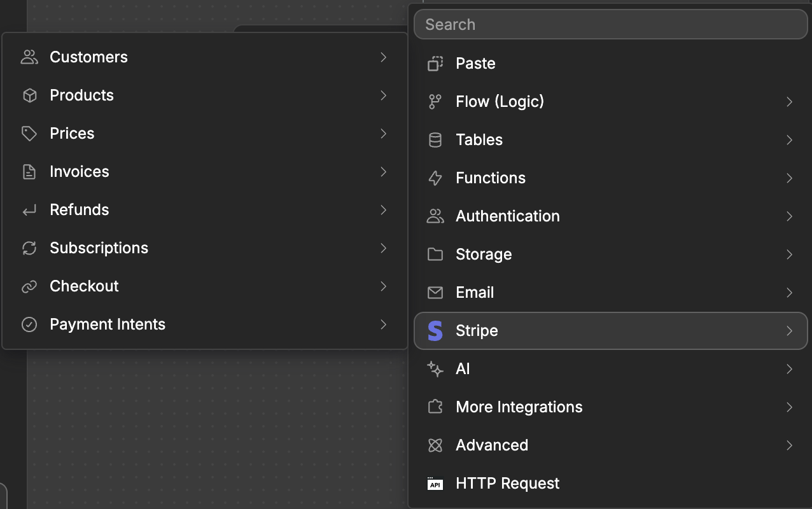812x509 pixels.
Task: Expand the Subscriptions submenu chevron
Action: [x=384, y=248]
